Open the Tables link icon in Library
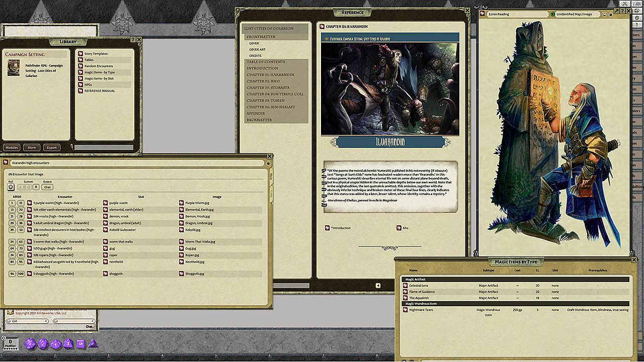Image resolution: width=644 pixels, height=362 pixels. [x=80, y=60]
